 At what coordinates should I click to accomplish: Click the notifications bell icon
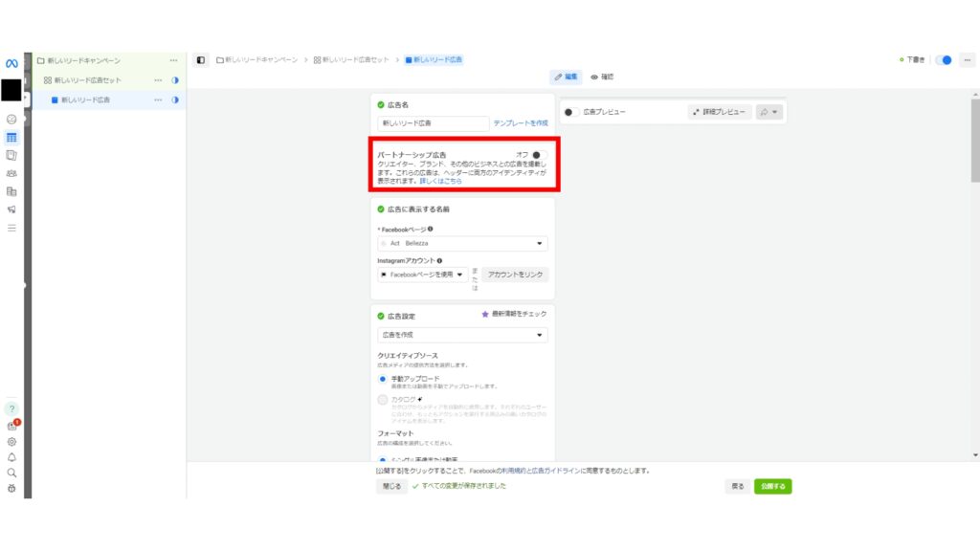[11, 456]
